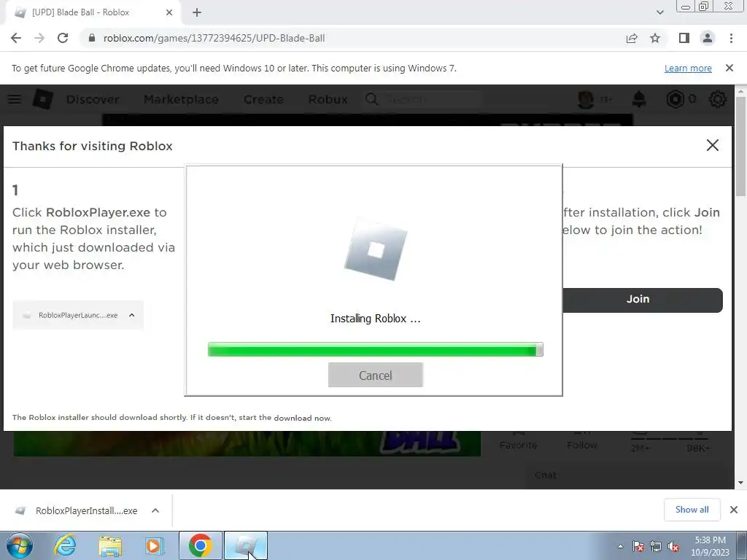Show hidden system tray icons
The image size is (747, 560).
pyautogui.click(x=620, y=546)
